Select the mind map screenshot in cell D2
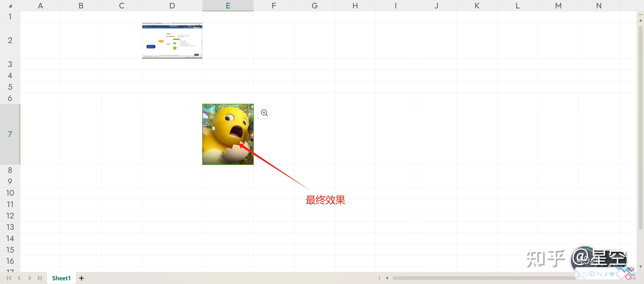This screenshot has width=644, height=284. (172, 40)
